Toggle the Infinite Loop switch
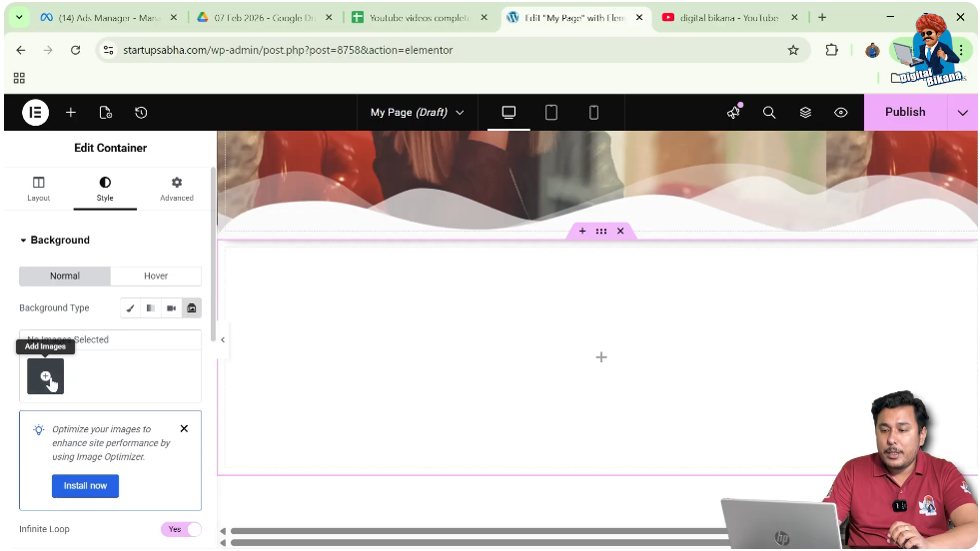Image resolution: width=980 pixels, height=551 pixels. [x=181, y=529]
